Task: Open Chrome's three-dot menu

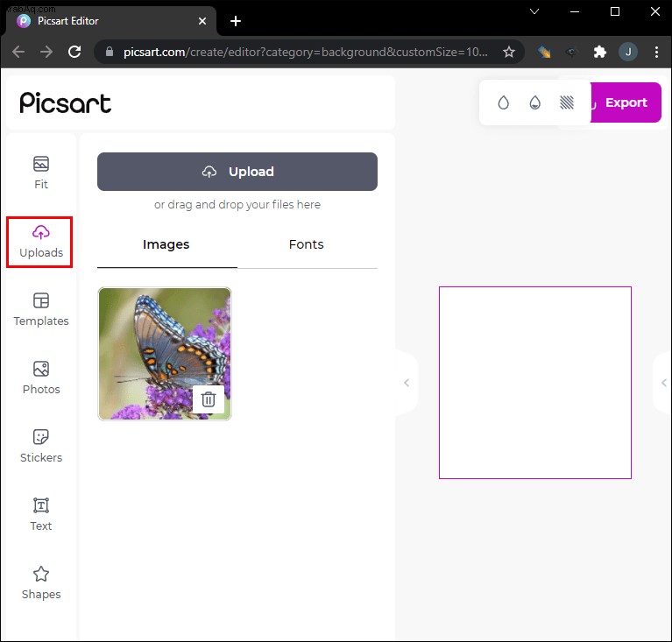Action: tap(656, 52)
